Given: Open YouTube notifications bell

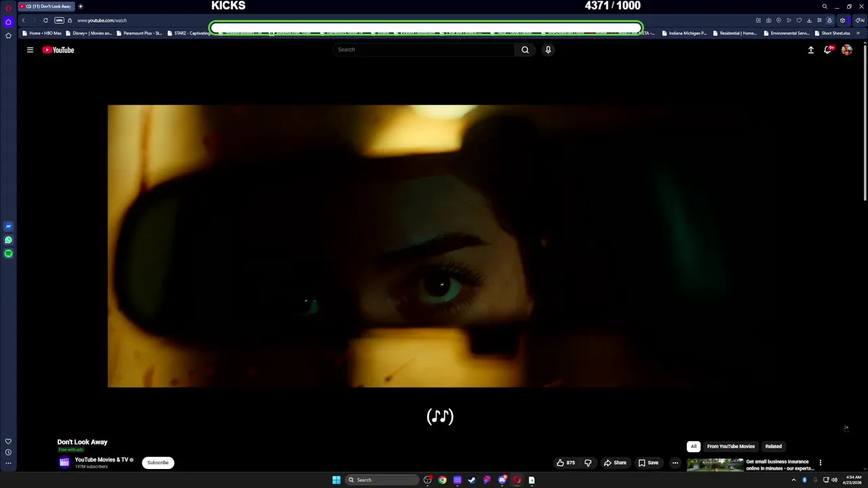Looking at the screenshot, I should tap(828, 49).
